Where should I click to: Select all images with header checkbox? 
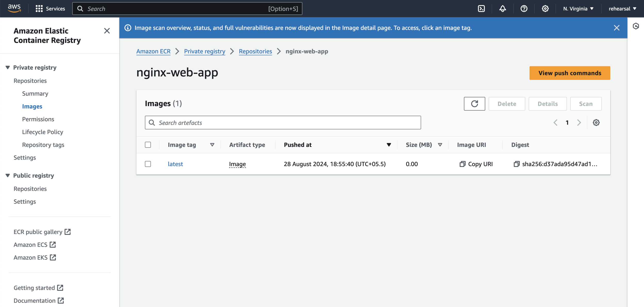pos(148,145)
